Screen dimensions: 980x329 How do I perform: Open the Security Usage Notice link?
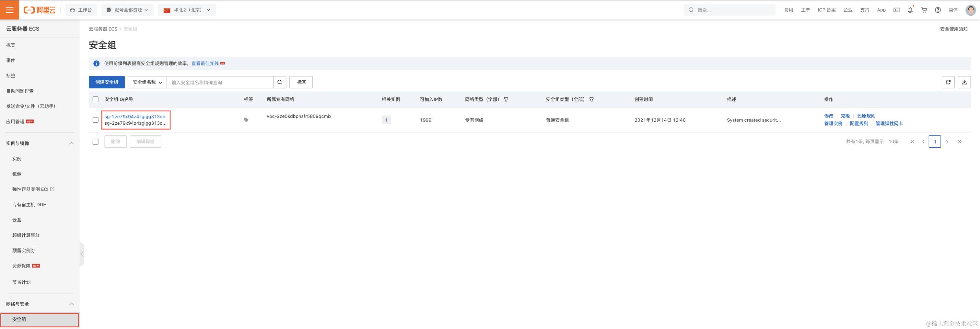click(954, 29)
